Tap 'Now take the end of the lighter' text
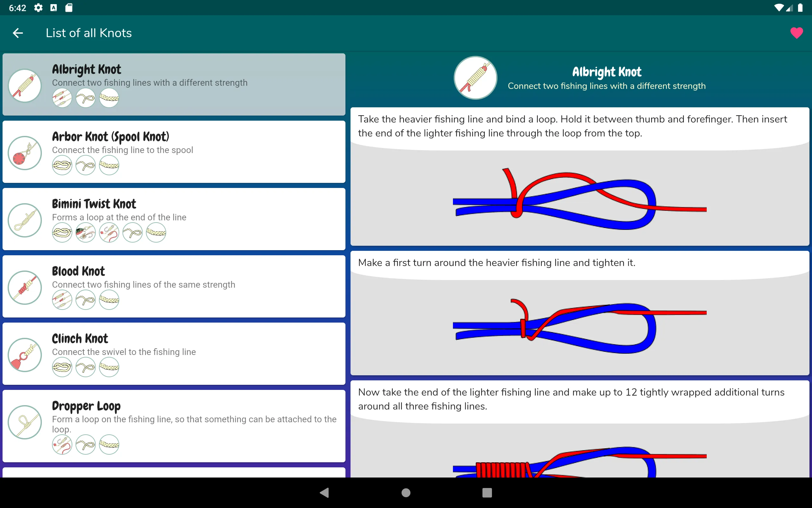The image size is (812, 508). [x=571, y=399]
